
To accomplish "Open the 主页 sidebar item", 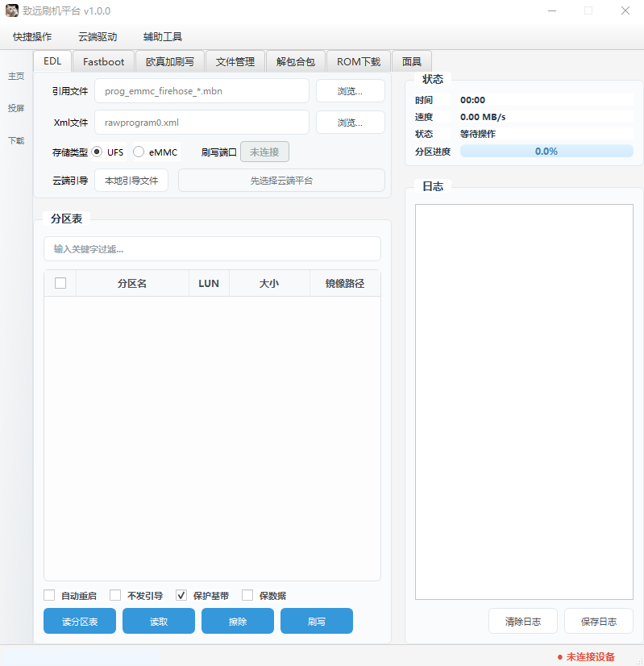I will (x=16, y=77).
